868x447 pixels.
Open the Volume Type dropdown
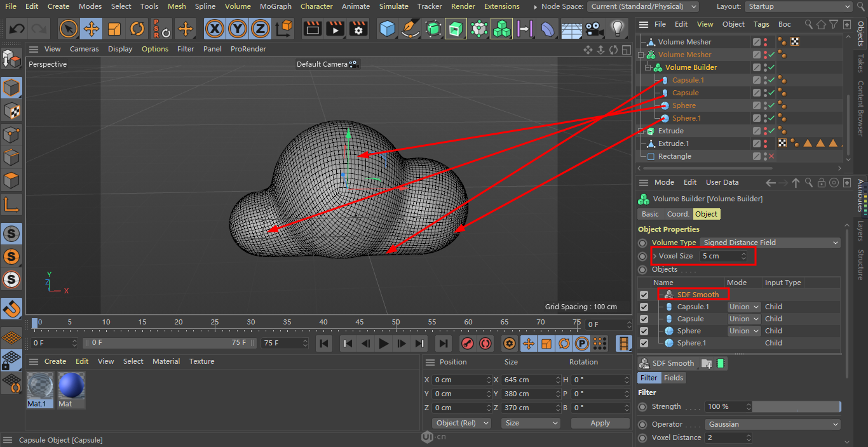click(x=770, y=243)
